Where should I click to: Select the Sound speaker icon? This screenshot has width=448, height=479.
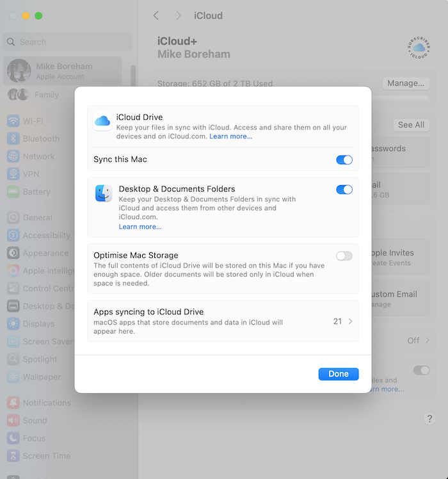[x=13, y=420]
